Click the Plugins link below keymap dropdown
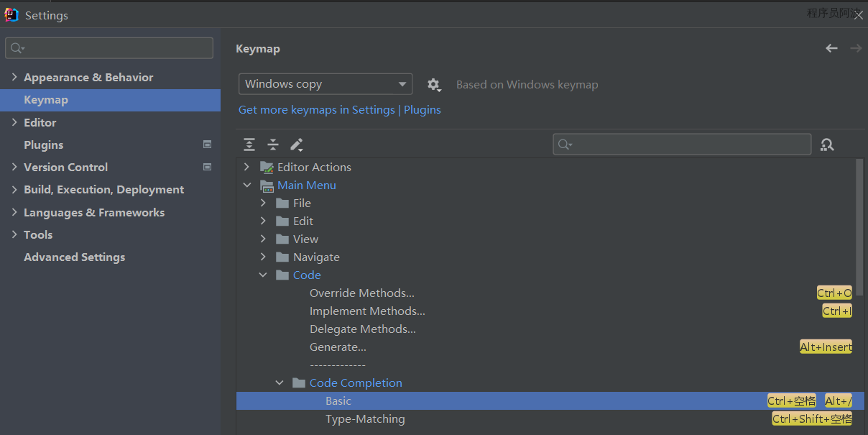Viewport: 868px width, 435px height. [x=423, y=110]
